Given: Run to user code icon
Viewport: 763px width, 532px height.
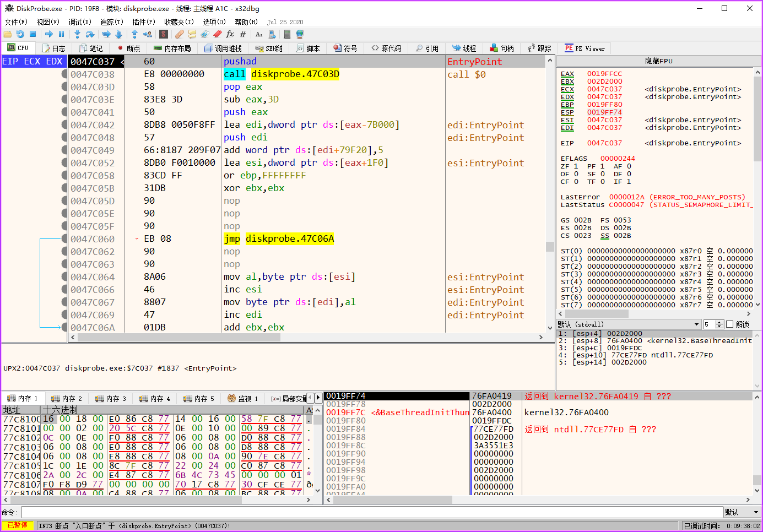Looking at the screenshot, I should [147, 34].
